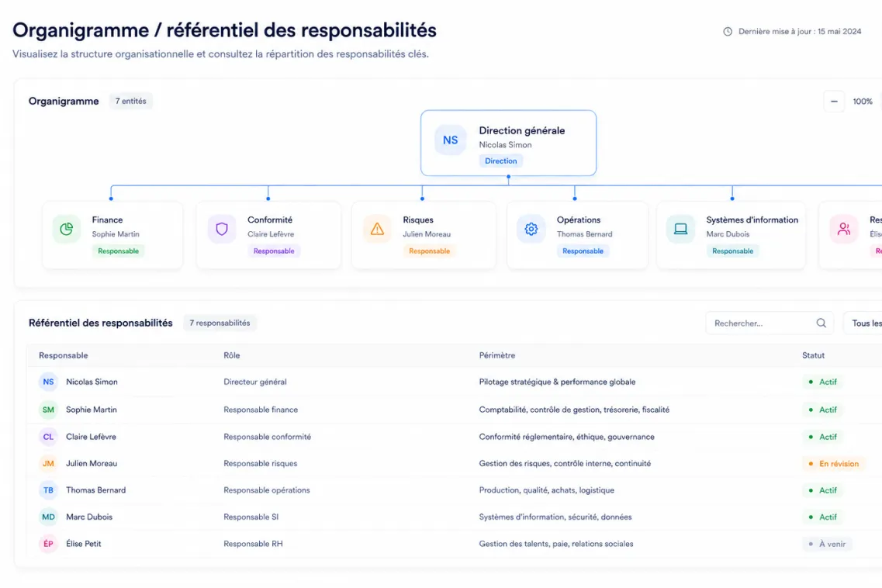Click Gestion des talents, paie, relations sociales
This screenshot has height=588, width=882.
coord(555,544)
